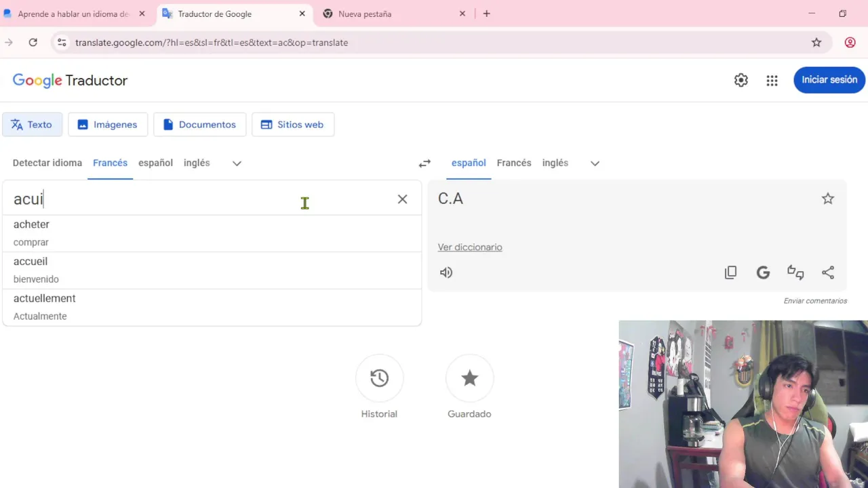This screenshot has height=488, width=868.
Task: Rate this translation icon
Action: point(795,272)
